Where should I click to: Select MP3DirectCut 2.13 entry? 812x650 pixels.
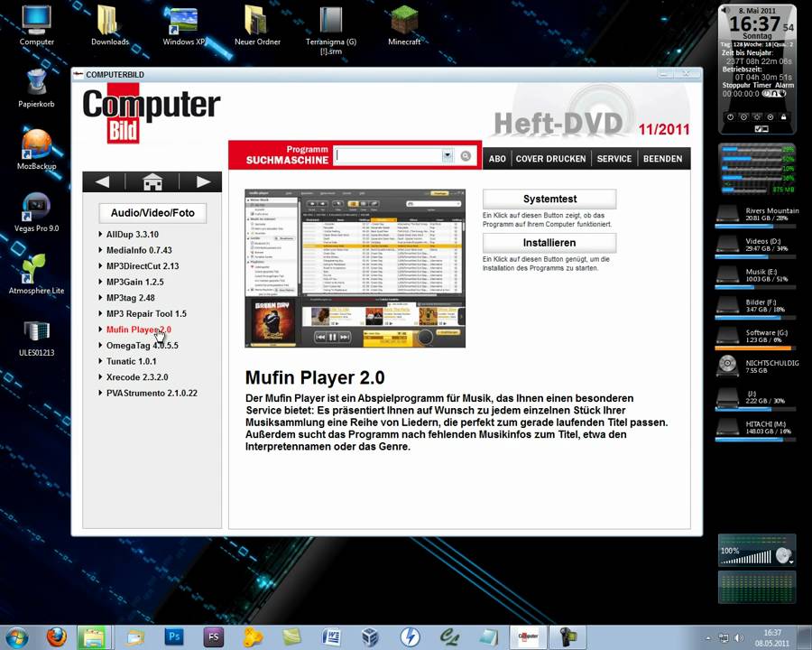coord(143,266)
